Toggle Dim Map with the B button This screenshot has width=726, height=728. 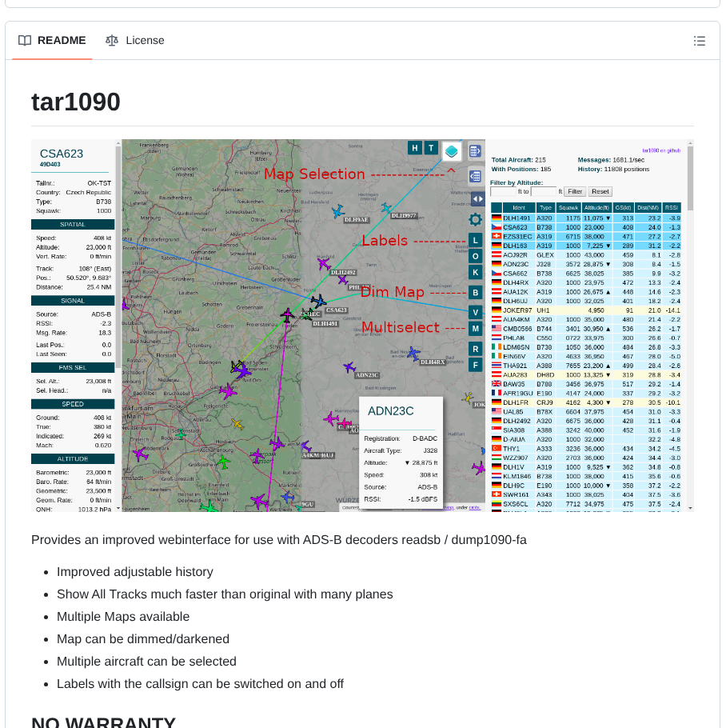(x=475, y=293)
